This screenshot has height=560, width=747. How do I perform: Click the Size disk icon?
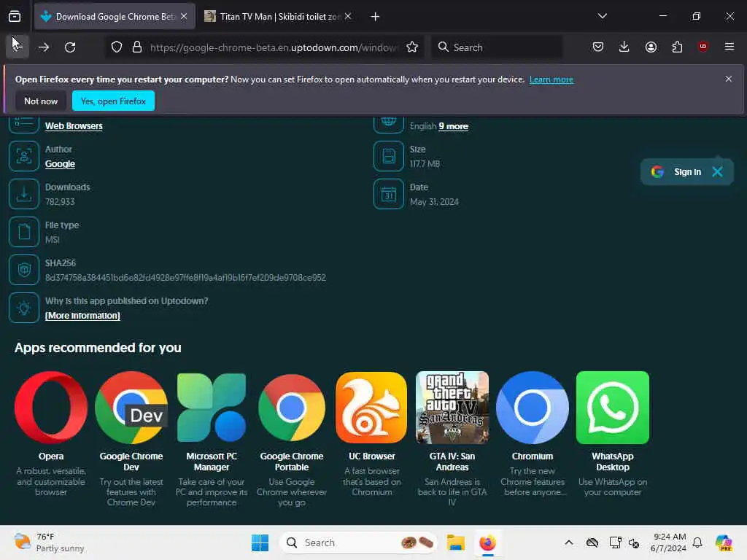coord(389,156)
